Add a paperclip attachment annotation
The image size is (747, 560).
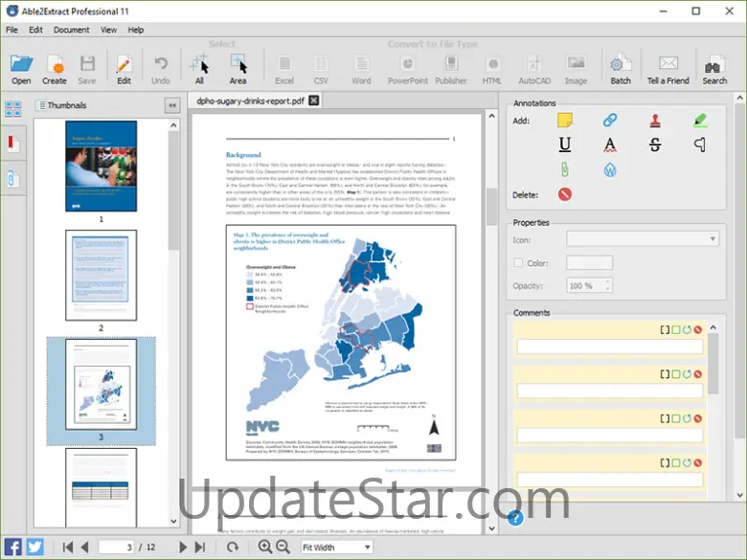564,169
